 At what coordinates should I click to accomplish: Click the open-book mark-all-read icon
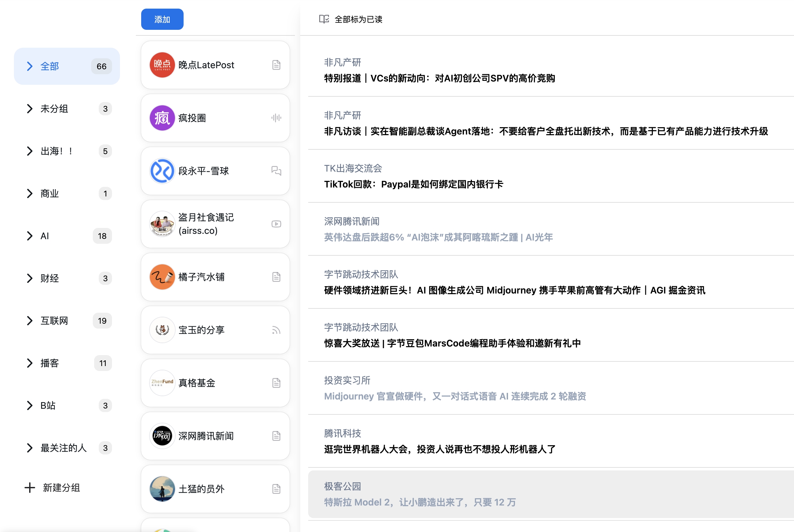tap(324, 19)
